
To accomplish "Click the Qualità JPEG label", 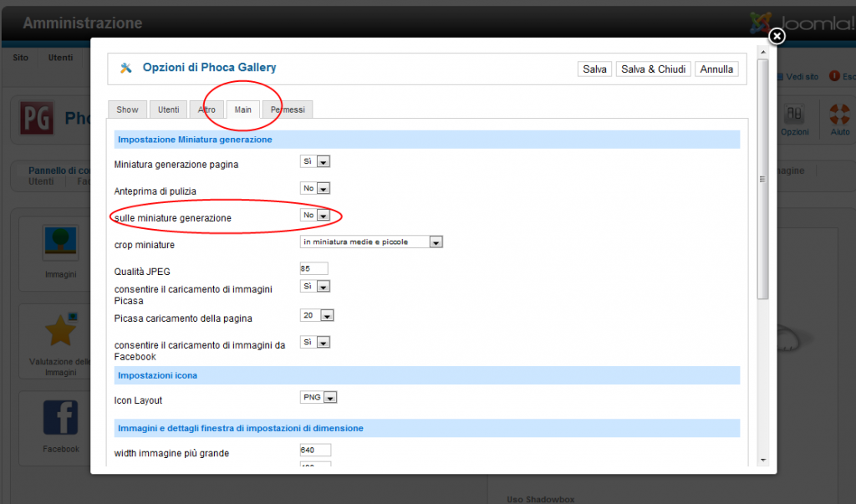I will click(142, 272).
